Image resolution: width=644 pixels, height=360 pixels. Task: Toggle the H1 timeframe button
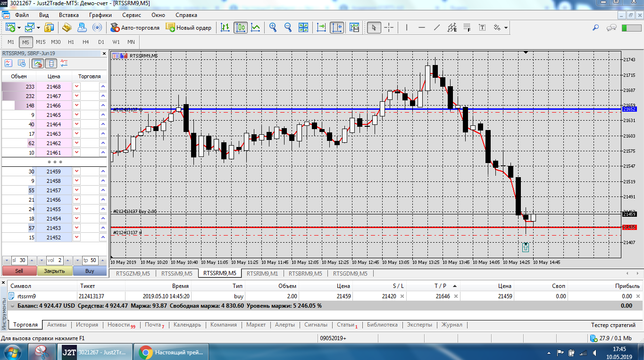[71, 42]
